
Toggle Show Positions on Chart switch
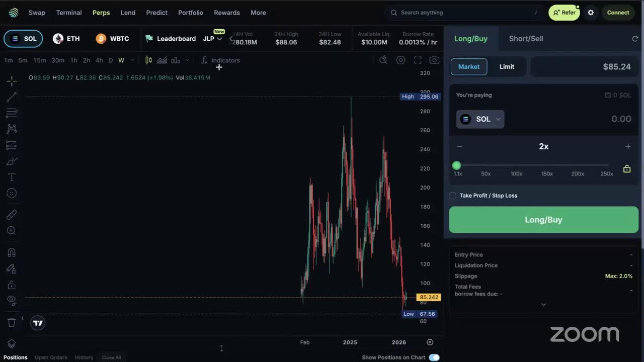pyautogui.click(x=434, y=357)
